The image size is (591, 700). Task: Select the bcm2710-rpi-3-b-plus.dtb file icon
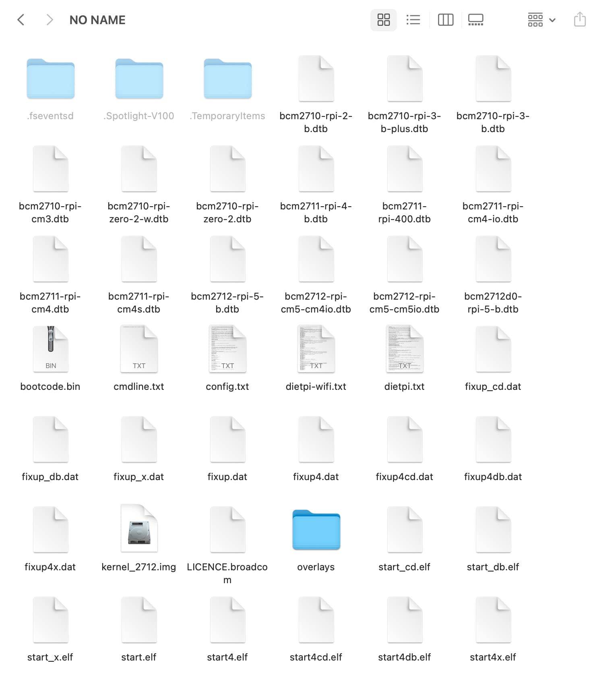405,79
